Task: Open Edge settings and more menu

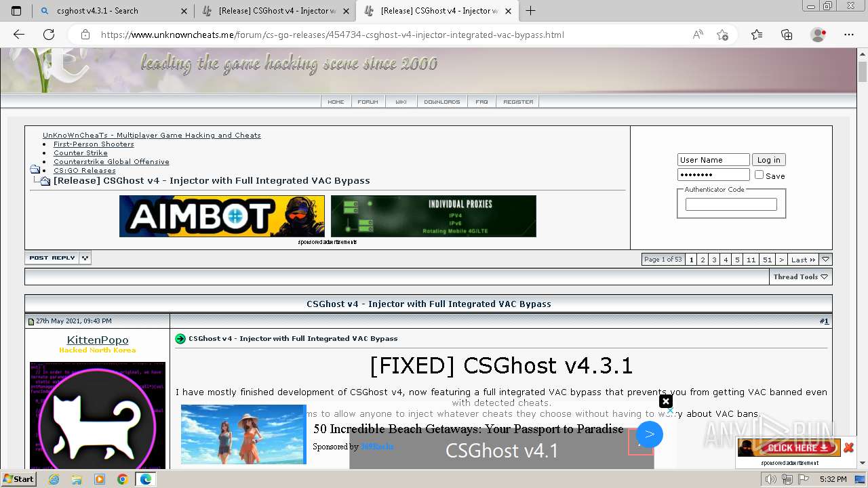Action: pyautogui.click(x=849, y=35)
